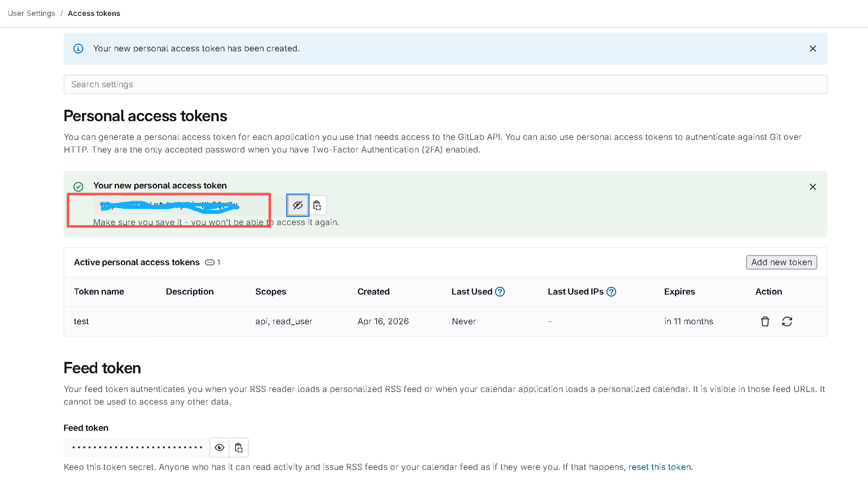This screenshot has width=868, height=492.
Task: Click the active tokens count badge
Action: coord(213,262)
